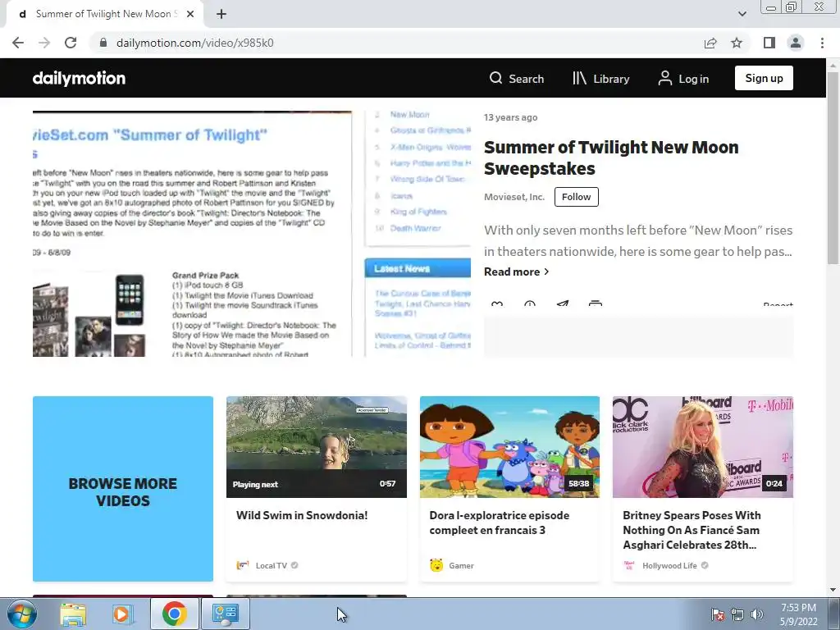840x630 pixels.
Task: Close the Summer of Twilight tab
Action: 190,14
